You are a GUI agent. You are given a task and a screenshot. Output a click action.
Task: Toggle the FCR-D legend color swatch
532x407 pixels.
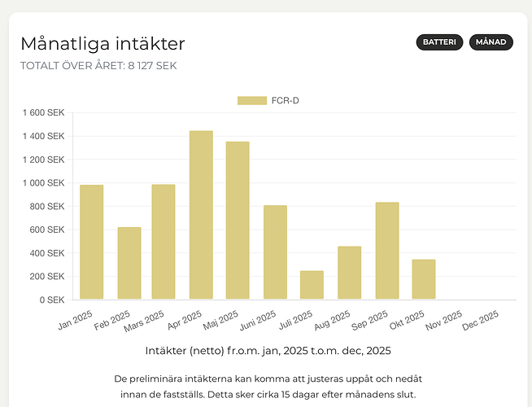pyautogui.click(x=251, y=100)
